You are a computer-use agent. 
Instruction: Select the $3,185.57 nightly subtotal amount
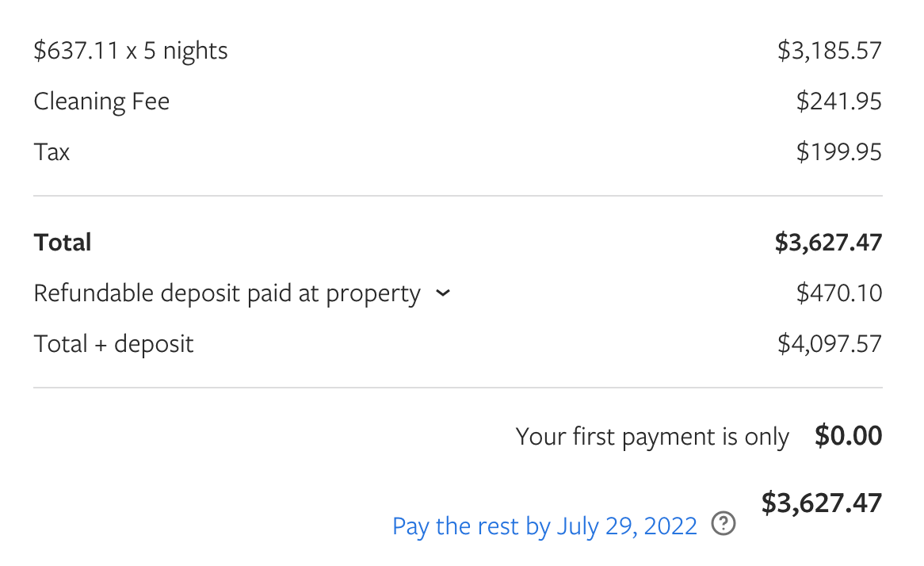tap(829, 51)
